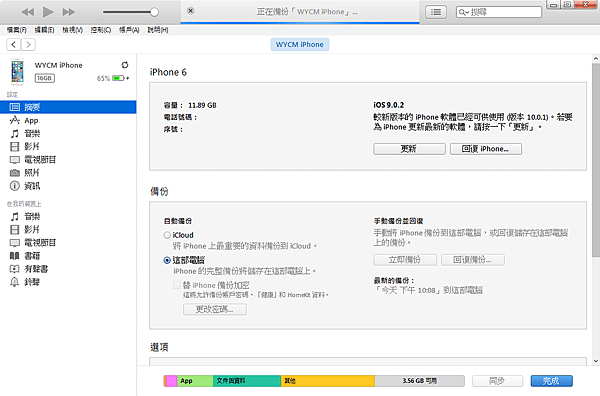
Task: Adjust the volume slider knob
Action: coord(154,12)
